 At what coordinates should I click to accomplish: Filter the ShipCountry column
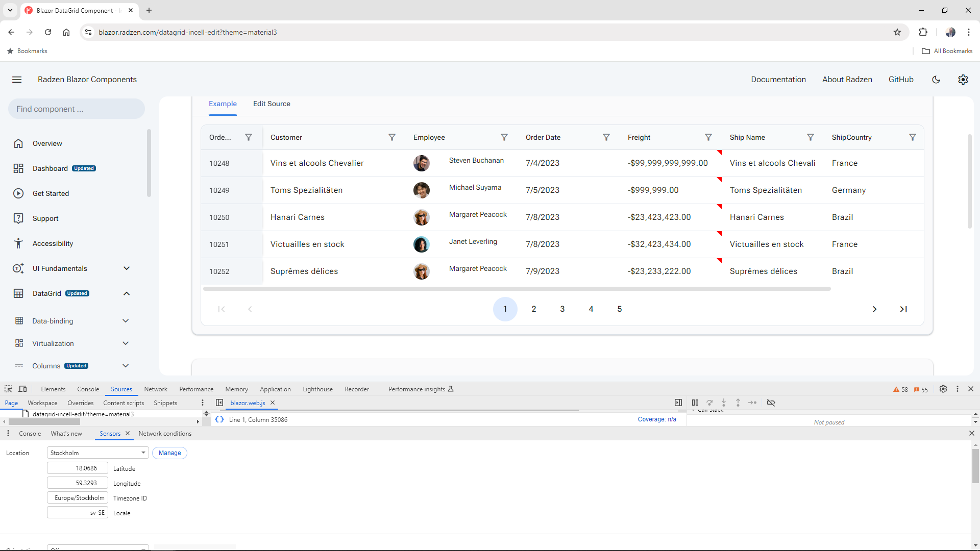click(913, 137)
